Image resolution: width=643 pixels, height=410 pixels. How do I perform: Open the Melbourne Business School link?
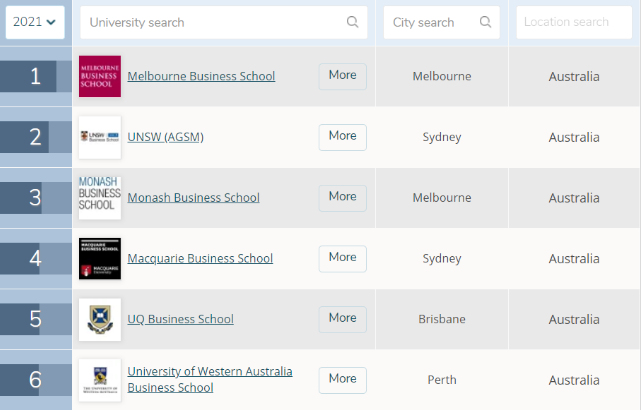201,77
